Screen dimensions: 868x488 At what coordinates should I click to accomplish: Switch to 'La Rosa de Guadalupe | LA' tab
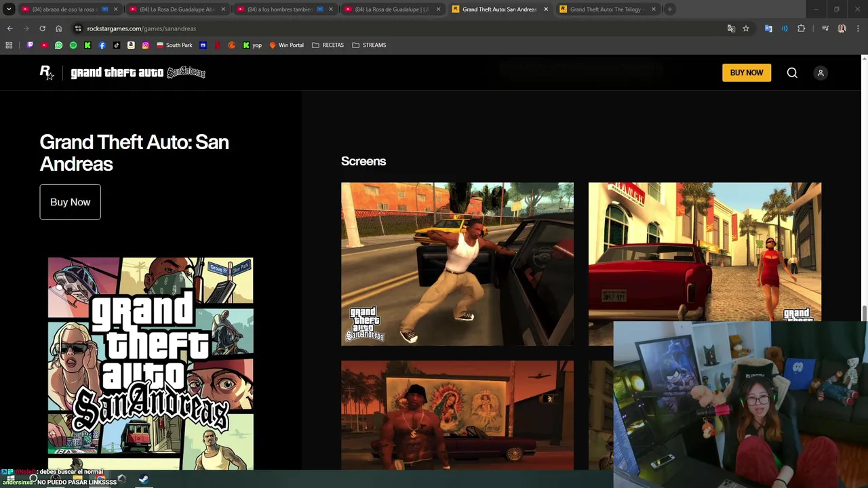pyautogui.click(x=392, y=9)
